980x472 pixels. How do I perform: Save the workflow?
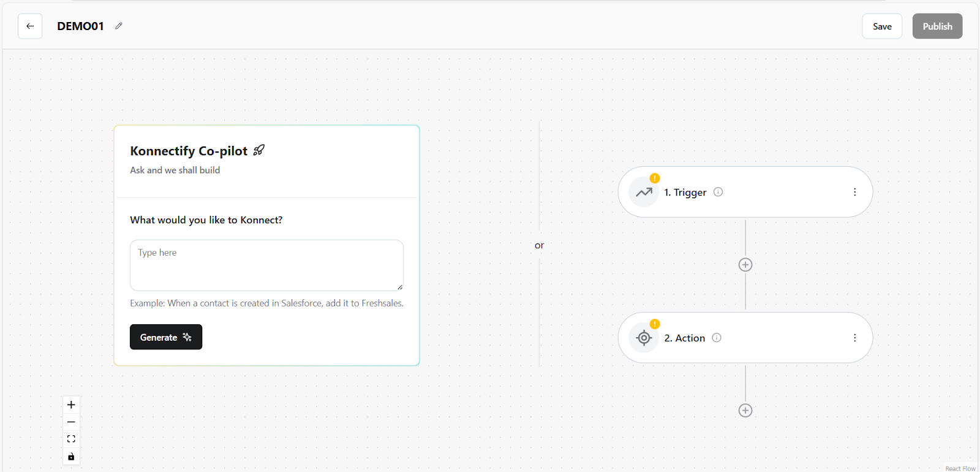(x=882, y=26)
